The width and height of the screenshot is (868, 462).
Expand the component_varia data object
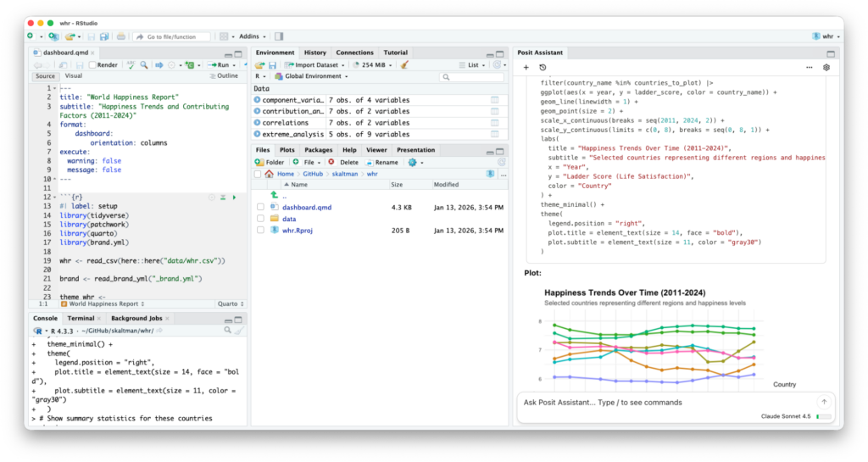(x=257, y=100)
